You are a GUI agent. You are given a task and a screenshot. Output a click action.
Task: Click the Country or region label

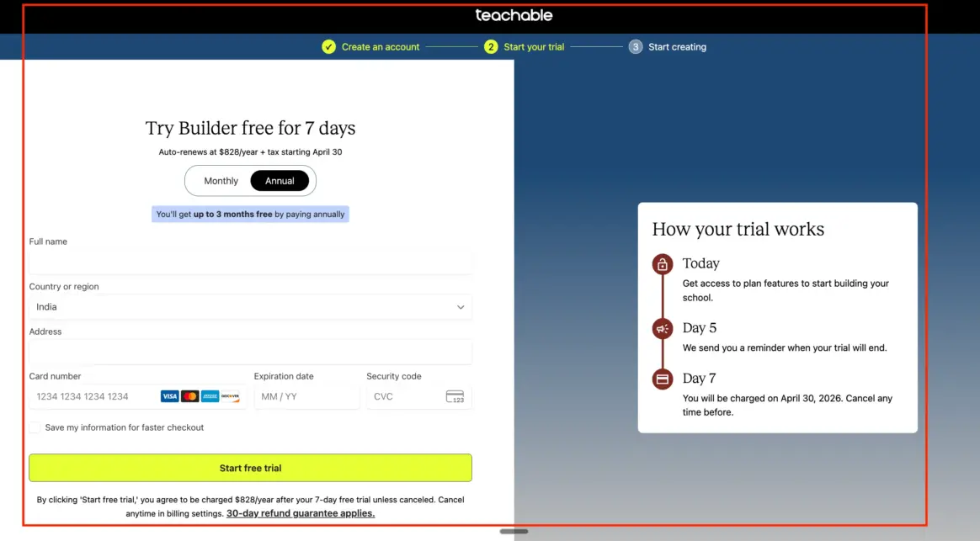(x=64, y=286)
